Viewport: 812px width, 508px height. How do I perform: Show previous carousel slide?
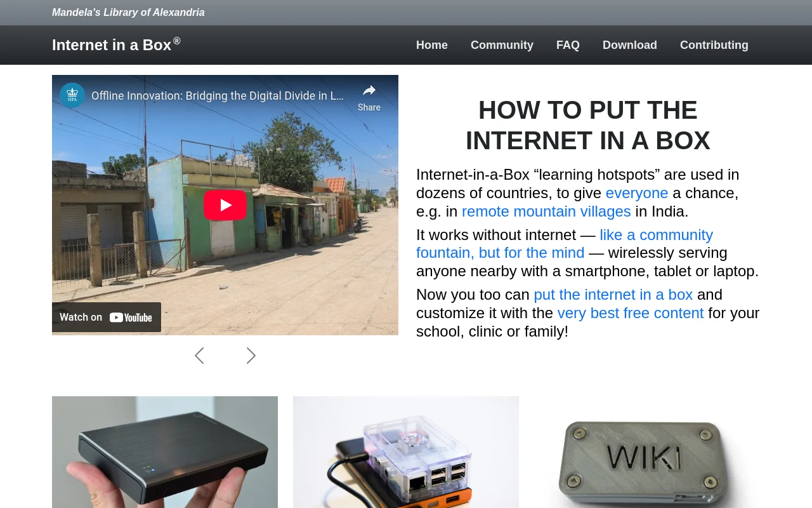point(199,356)
